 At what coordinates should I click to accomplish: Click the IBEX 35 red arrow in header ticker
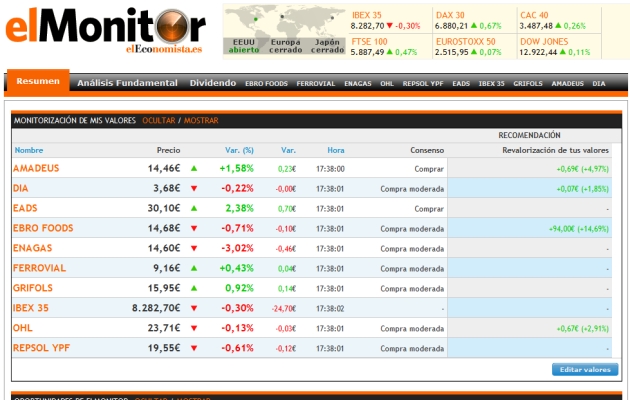pyautogui.click(x=389, y=26)
